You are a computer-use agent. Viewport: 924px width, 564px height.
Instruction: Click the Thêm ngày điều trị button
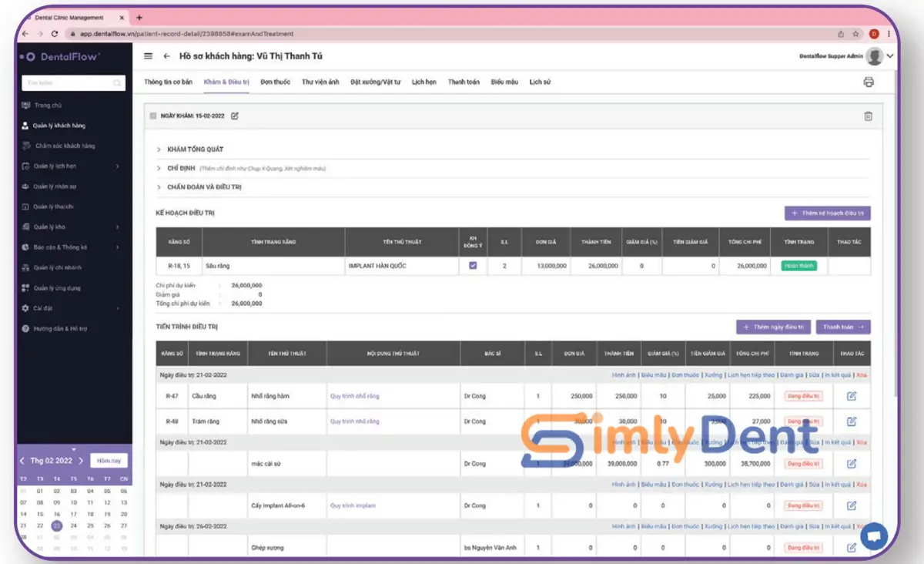point(773,327)
